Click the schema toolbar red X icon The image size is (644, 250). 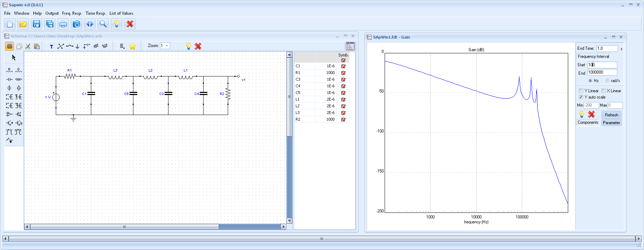click(198, 46)
